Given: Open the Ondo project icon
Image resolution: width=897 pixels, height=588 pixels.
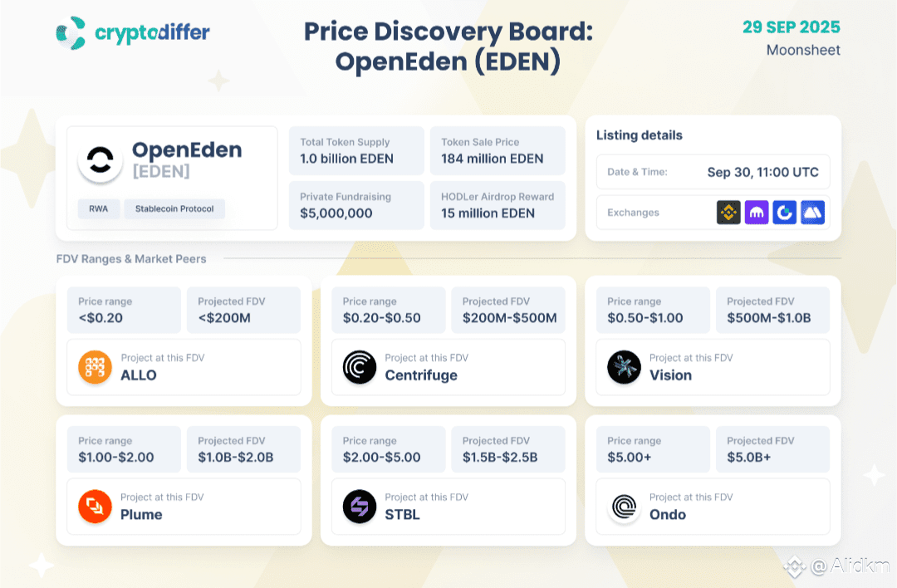Looking at the screenshot, I should coord(624,507).
